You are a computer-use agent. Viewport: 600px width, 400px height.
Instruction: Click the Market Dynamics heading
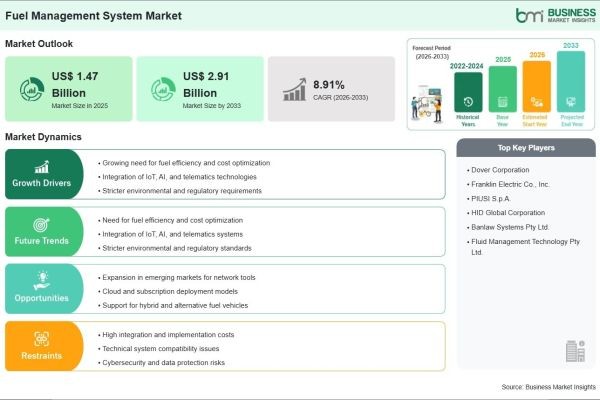click(43, 137)
